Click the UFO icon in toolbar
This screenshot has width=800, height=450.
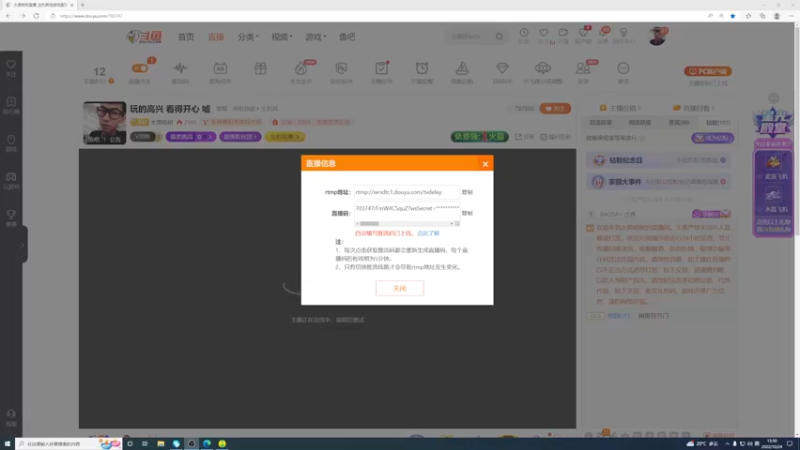tap(543, 68)
